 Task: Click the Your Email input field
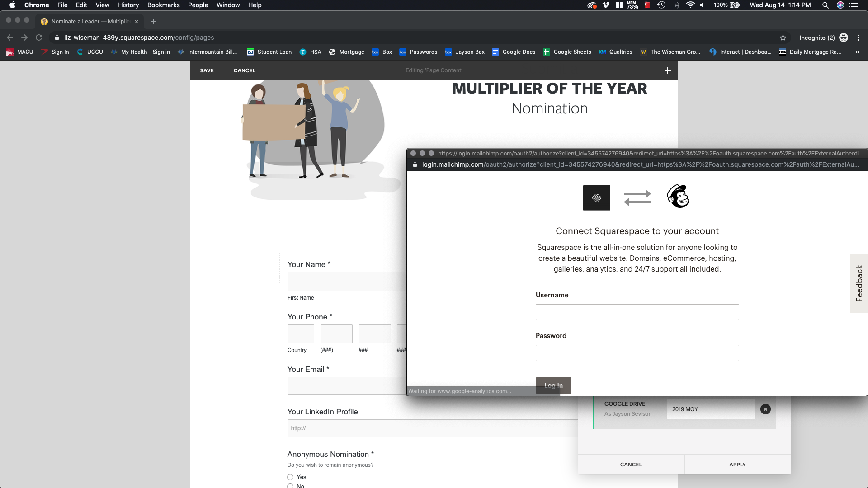click(347, 386)
